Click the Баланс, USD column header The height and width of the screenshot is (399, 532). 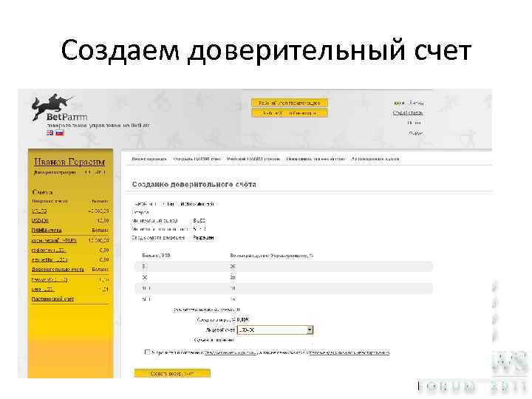(x=156, y=256)
